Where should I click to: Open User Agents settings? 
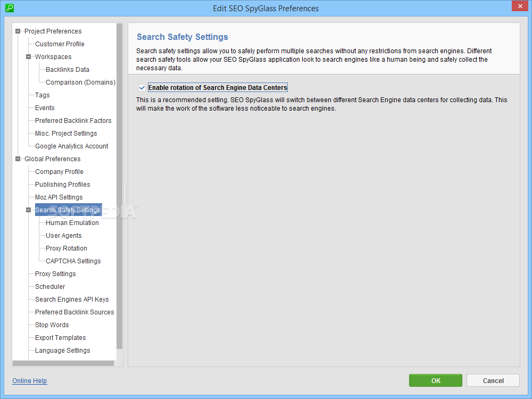point(64,236)
